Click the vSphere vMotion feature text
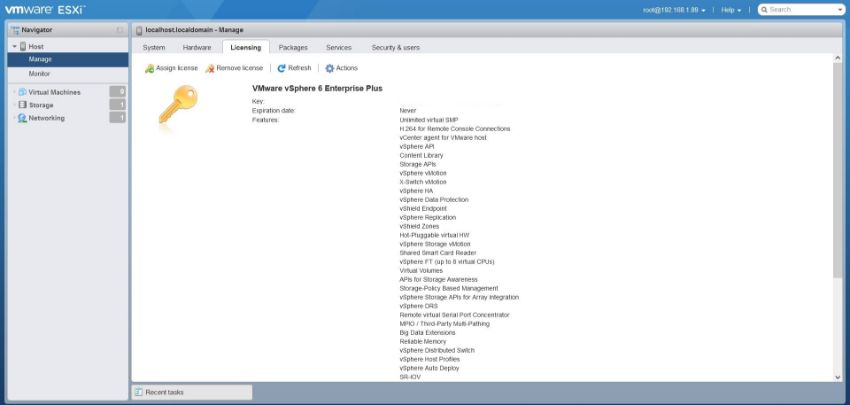The image size is (850, 405). [x=423, y=173]
